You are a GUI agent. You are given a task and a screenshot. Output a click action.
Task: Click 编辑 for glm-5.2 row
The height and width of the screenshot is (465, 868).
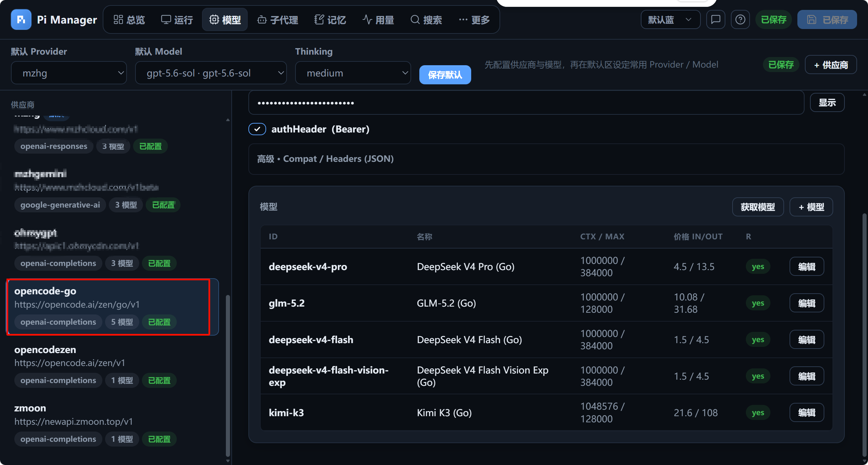click(807, 303)
